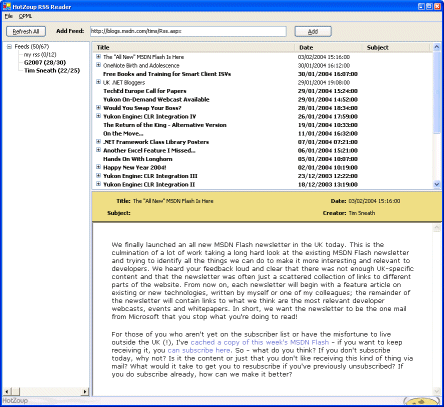Image resolution: width=444 pixels, height=407 pixels.
Task: Click the post list scrollbar thumb
Action: point(437,92)
